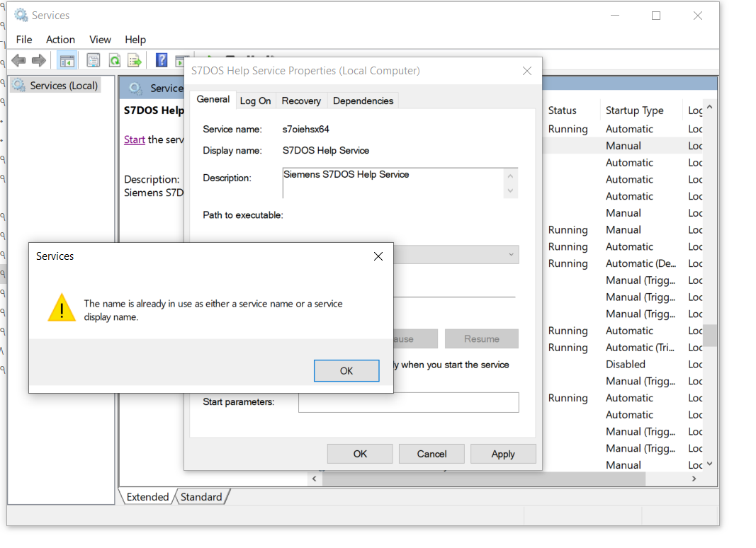
Task: Open the View menu
Action: pos(101,40)
